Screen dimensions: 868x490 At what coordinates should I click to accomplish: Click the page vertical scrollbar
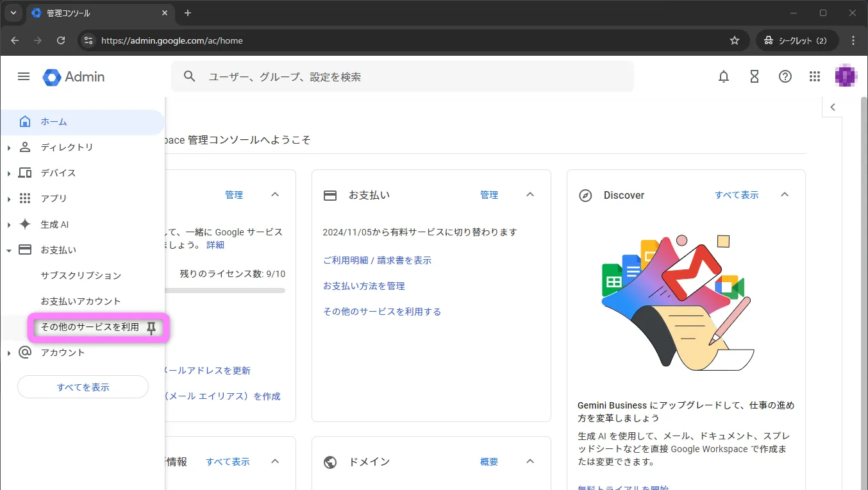(863, 293)
